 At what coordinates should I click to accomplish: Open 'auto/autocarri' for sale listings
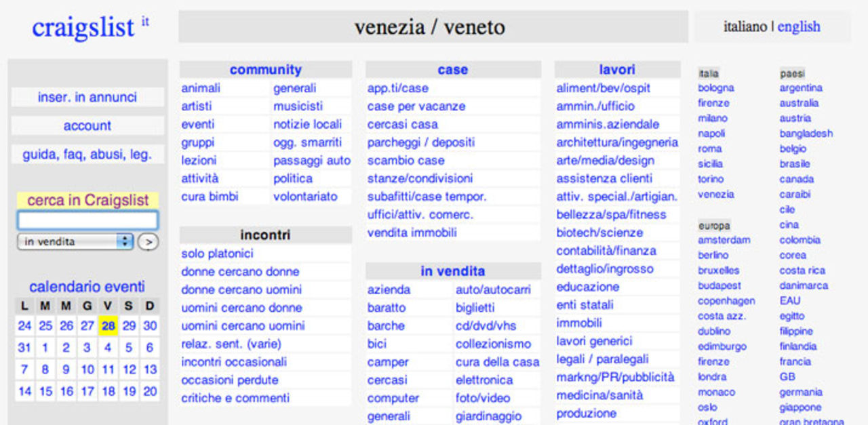(x=493, y=289)
